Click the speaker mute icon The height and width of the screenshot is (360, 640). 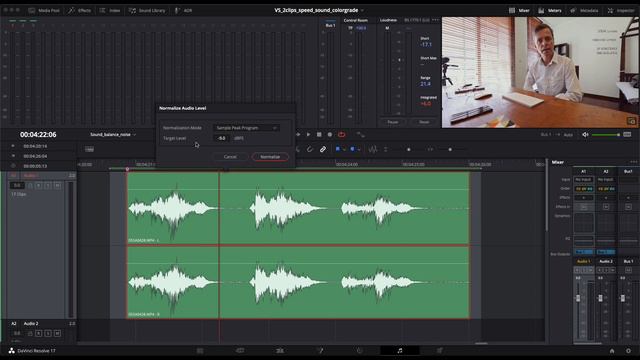pyautogui.click(x=585, y=134)
